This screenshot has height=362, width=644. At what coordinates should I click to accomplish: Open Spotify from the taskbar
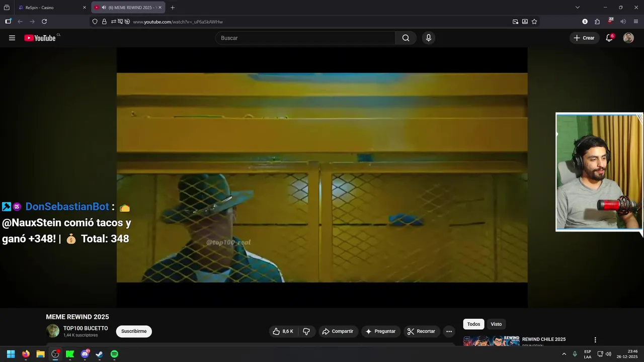(x=114, y=354)
